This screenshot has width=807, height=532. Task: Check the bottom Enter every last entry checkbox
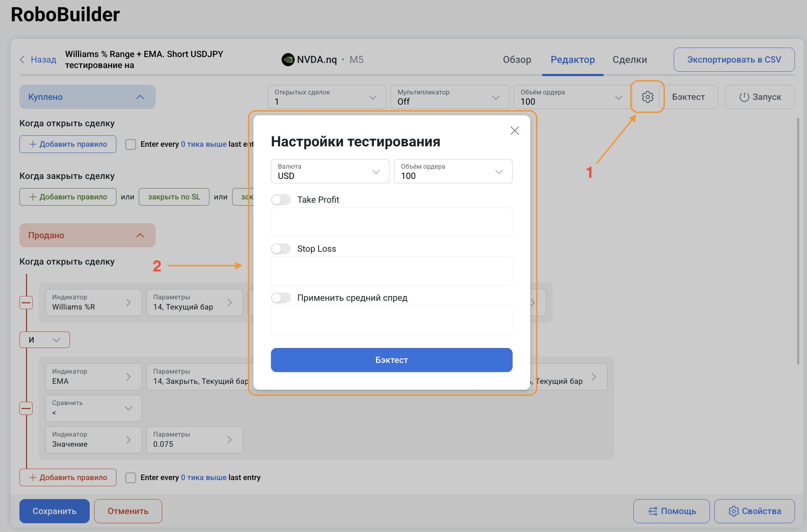coord(131,477)
